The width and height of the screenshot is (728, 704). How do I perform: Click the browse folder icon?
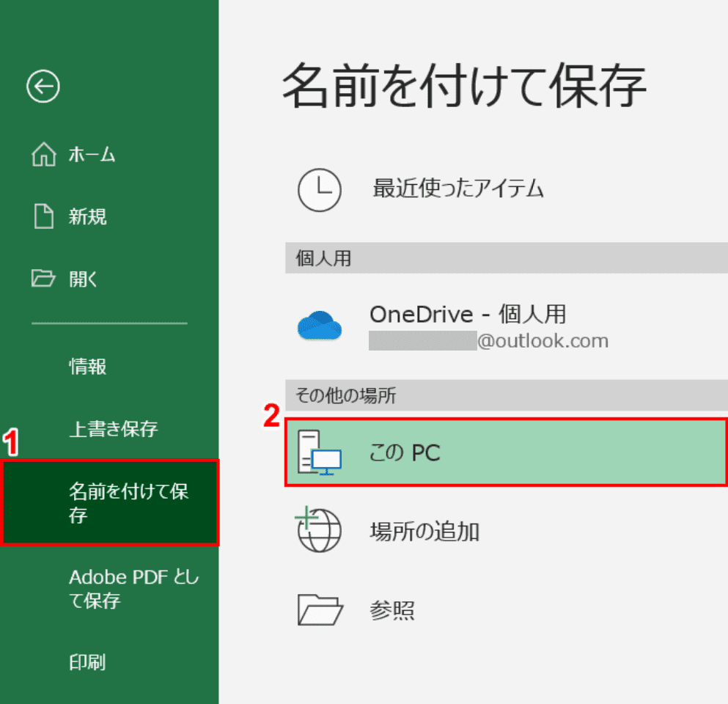320,609
